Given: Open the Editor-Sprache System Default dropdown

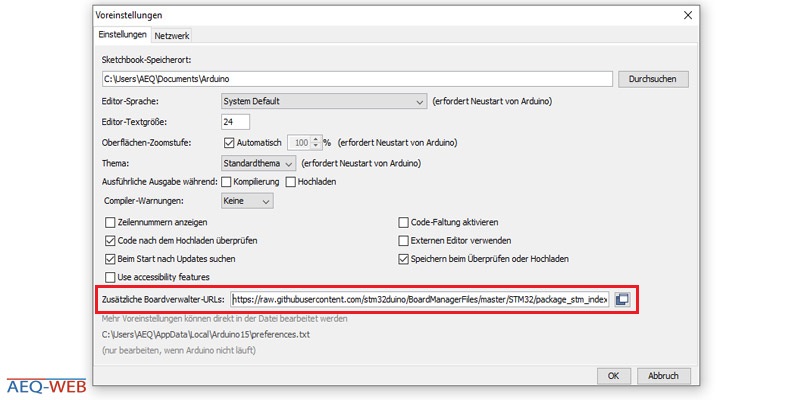Looking at the screenshot, I should (324, 101).
